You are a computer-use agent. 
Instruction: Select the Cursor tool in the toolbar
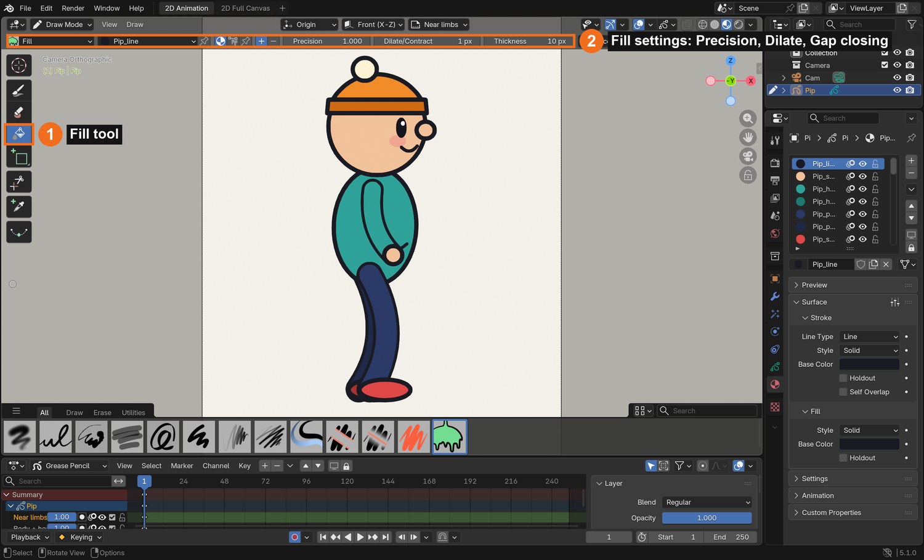(x=18, y=65)
